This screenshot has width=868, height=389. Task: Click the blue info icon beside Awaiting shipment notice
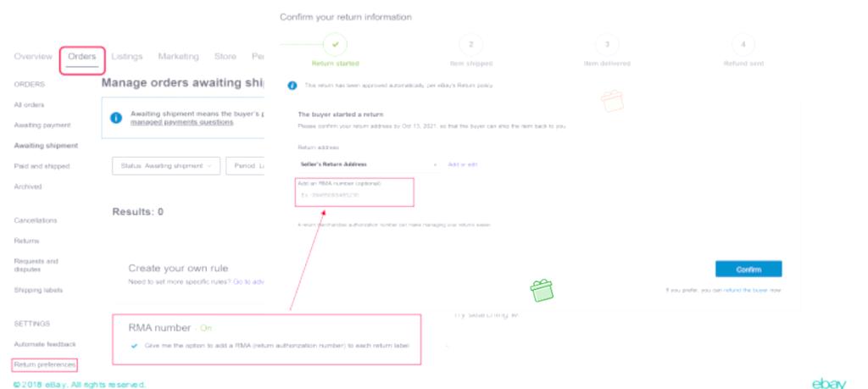(115, 118)
